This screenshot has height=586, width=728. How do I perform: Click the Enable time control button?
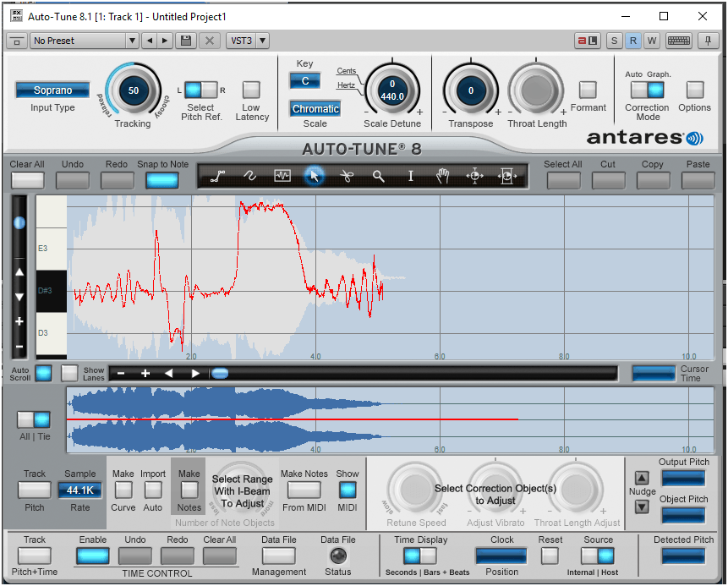tap(93, 556)
